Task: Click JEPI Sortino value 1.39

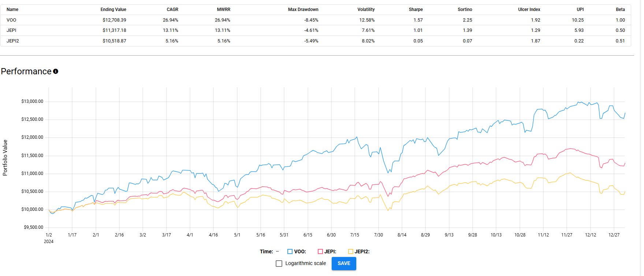Action: [x=468, y=30]
